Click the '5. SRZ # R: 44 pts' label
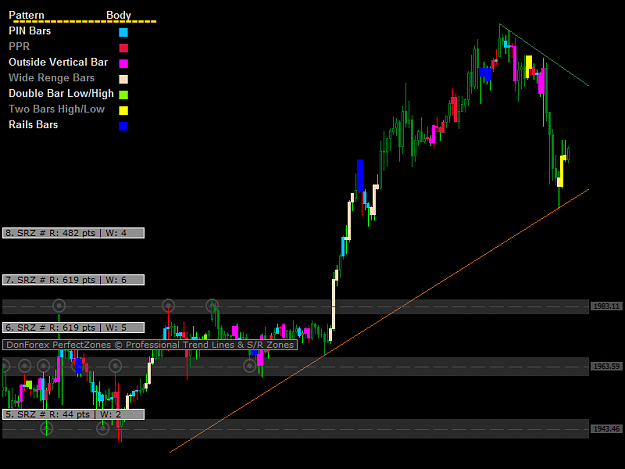This screenshot has height=469, width=625. pyautogui.click(x=73, y=414)
